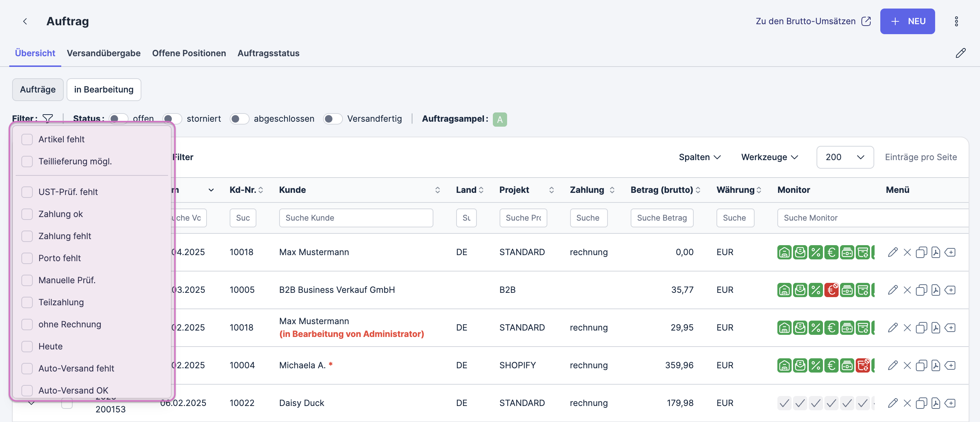Copy the Michaela A. order
The height and width of the screenshot is (422, 980).
[x=921, y=365]
